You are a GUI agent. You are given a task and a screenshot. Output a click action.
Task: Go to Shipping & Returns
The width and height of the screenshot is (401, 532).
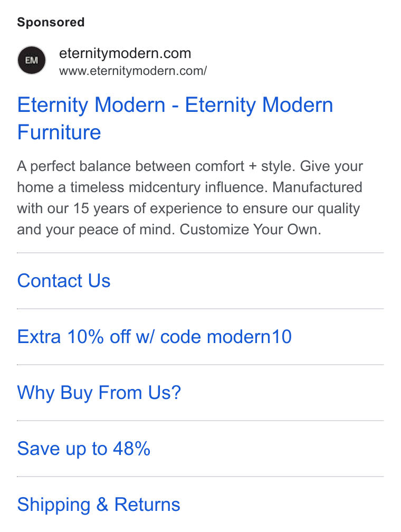point(98,505)
